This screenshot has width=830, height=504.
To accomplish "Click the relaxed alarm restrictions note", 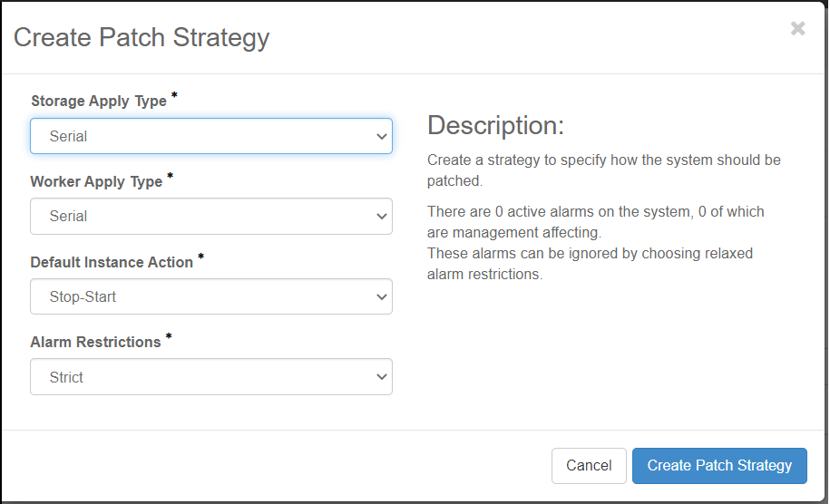I will (590, 264).
